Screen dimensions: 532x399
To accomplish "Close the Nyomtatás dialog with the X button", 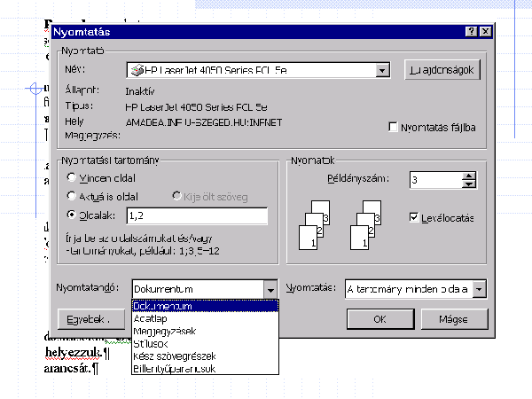I will click(x=485, y=31).
